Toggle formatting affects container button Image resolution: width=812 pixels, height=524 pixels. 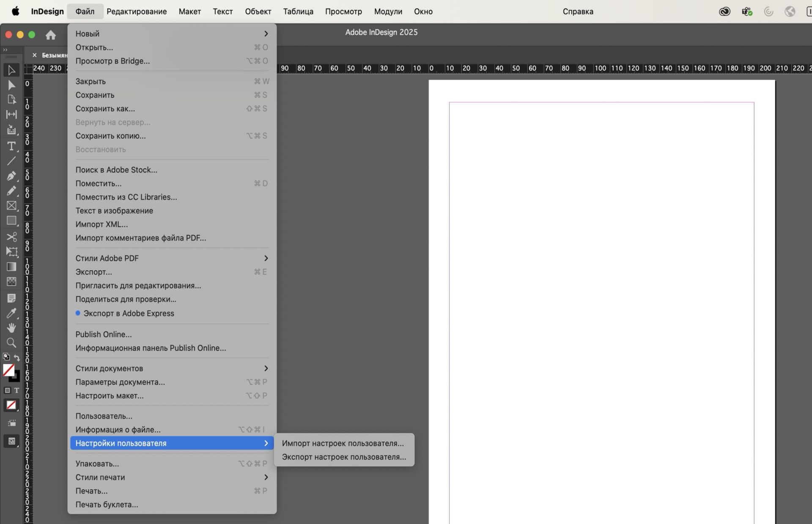click(x=7, y=390)
